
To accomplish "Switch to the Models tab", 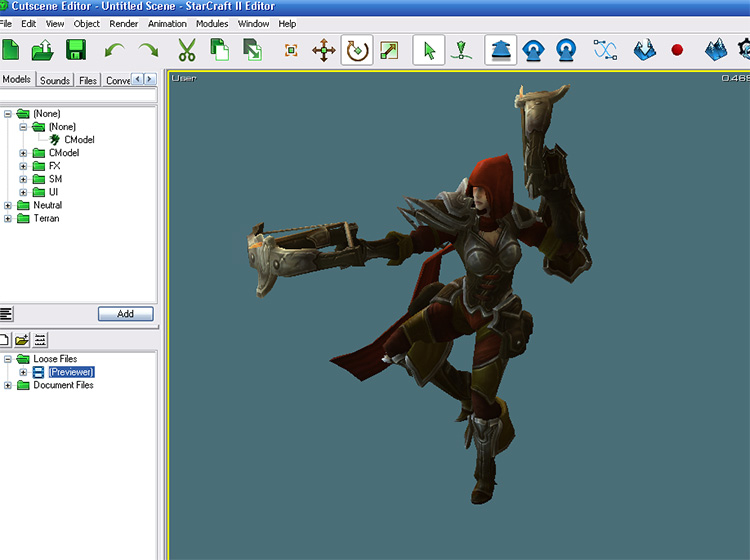I will pos(17,79).
